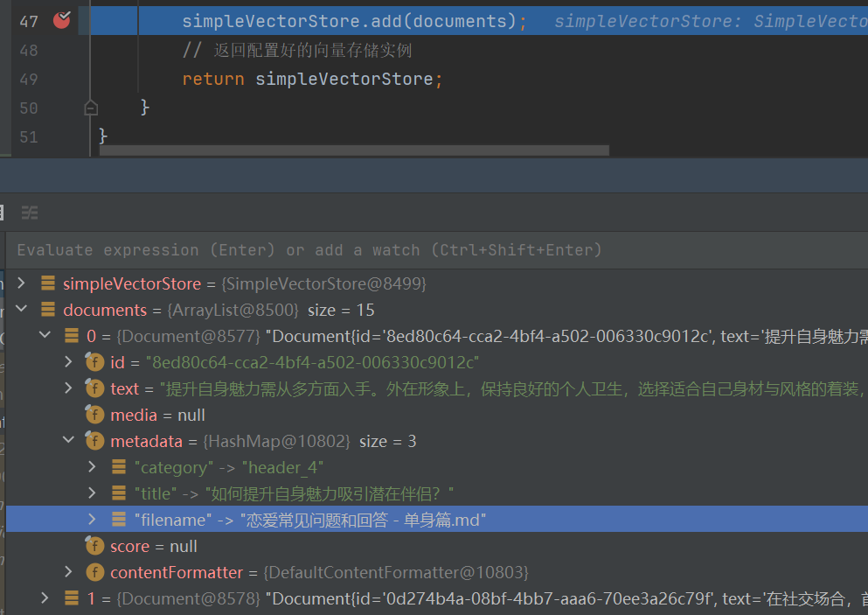This screenshot has width=868, height=615.
Task: Click the field icon next to score
Action: tap(94, 546)
